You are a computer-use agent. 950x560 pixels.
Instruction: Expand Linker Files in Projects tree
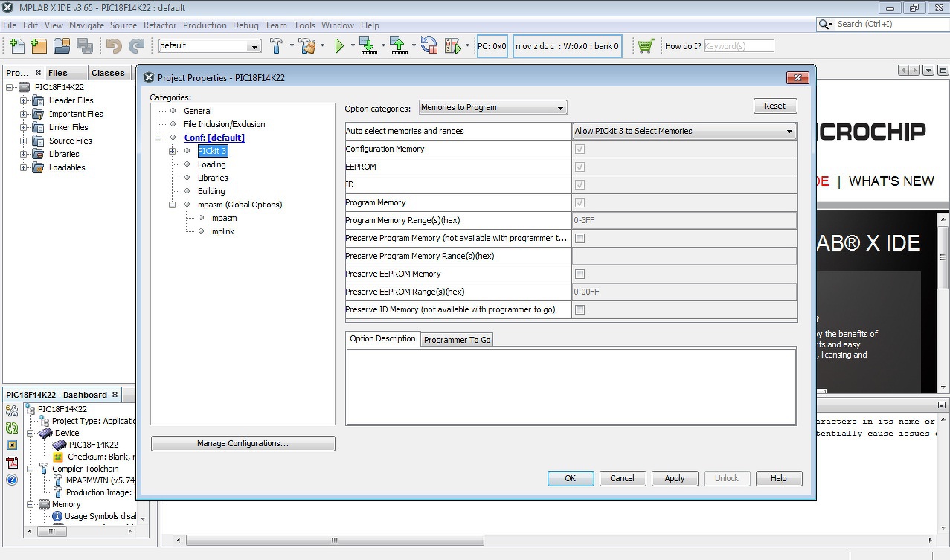pyautogui.click(x=24, y=127)
